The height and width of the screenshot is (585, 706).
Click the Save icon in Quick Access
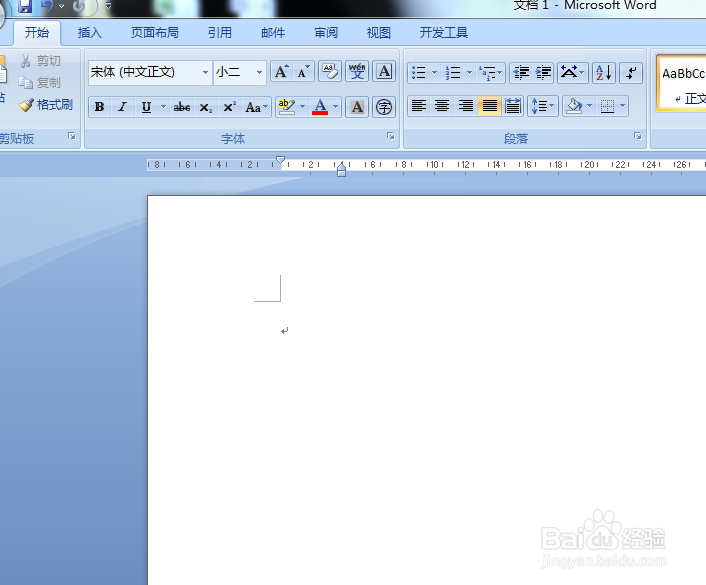click(x=25, y=6)
